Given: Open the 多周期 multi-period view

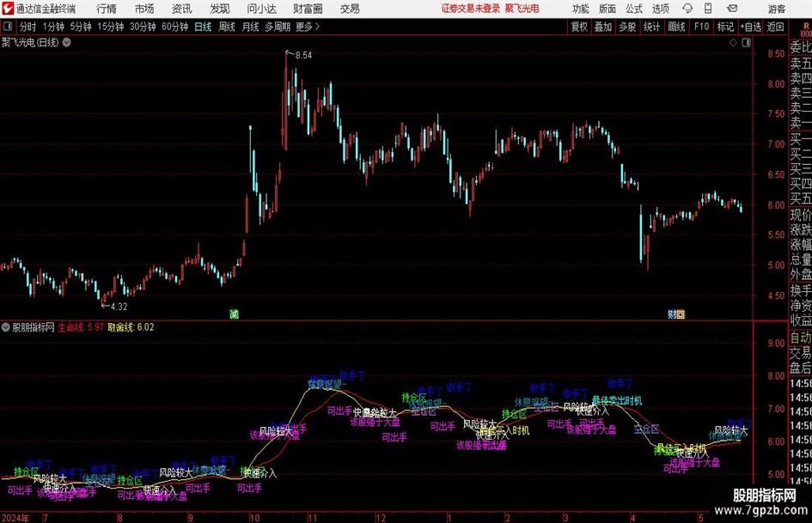Looking at the screenshot, I should coord(278,27).
